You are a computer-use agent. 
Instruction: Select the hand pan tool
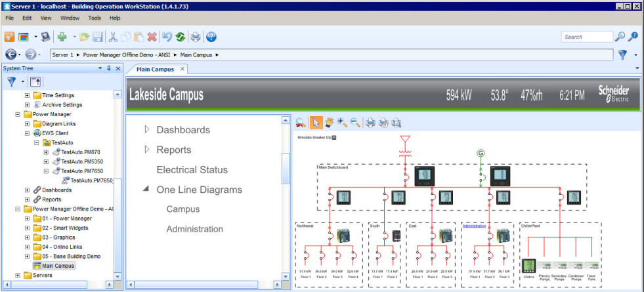click(329, 122)
